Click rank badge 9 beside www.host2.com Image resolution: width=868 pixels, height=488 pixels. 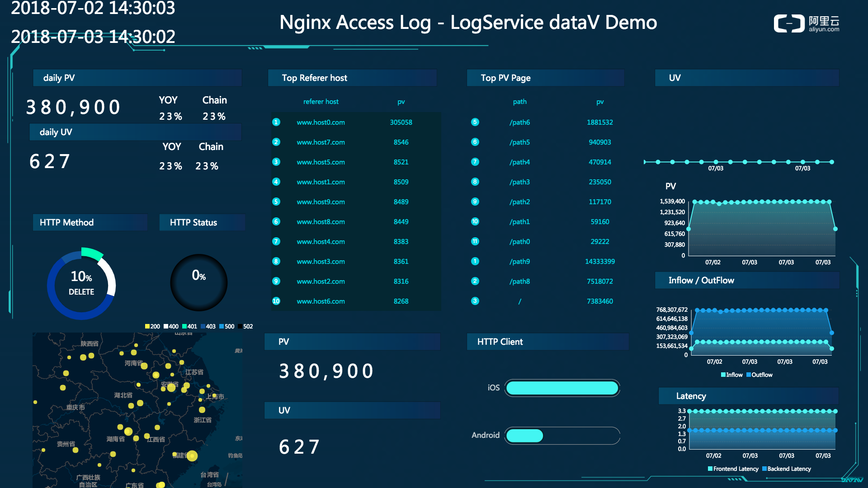tap(276, 281)
